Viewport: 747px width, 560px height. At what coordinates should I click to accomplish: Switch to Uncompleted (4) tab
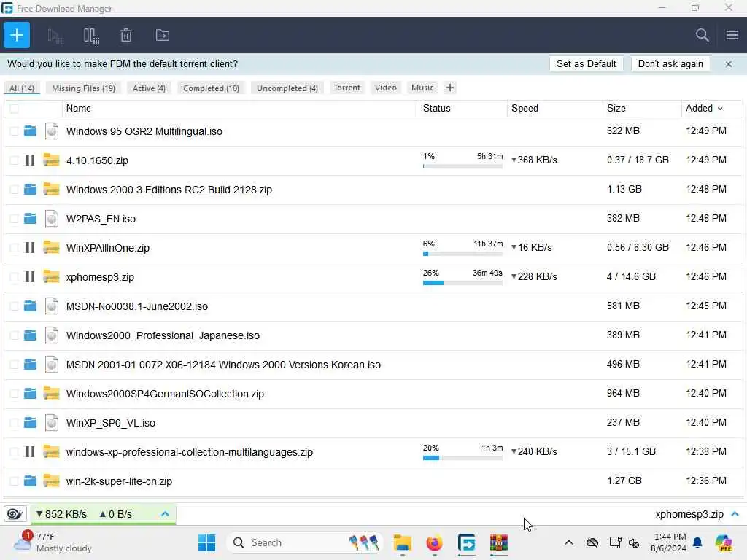coord(287,88)
